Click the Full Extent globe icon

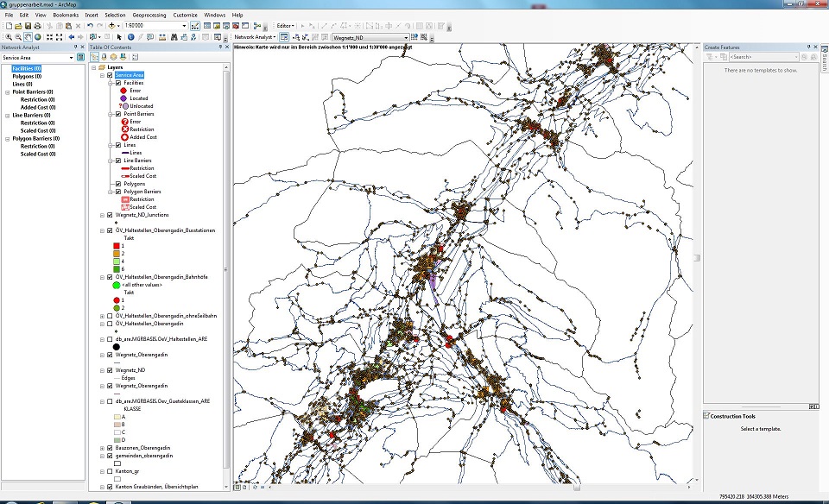pos(38,37)
